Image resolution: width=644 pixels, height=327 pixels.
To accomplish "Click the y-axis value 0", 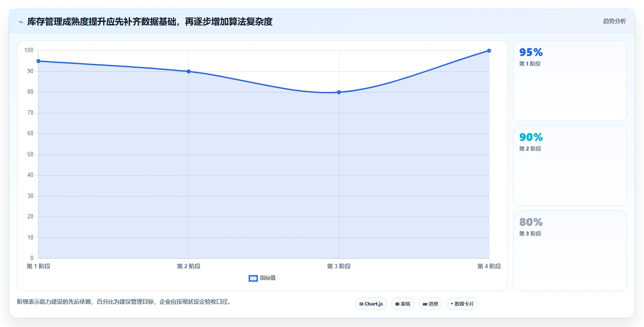I will [32, 258].
